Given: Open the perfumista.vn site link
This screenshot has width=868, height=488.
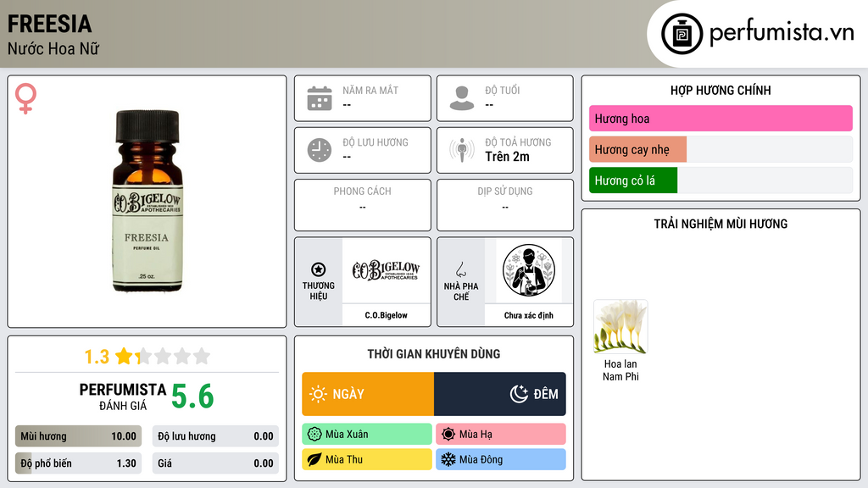Looking at the screenshot, I should (782, 33).
